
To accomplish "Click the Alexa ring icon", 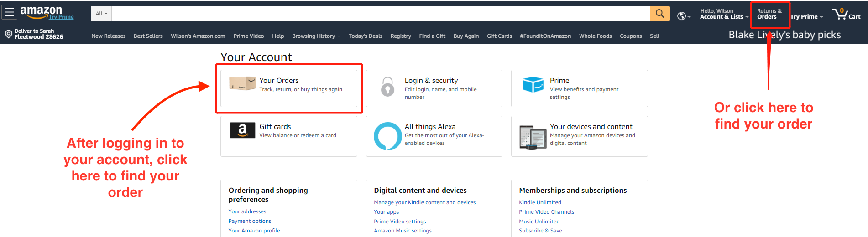I will click(x=387, y=136).
